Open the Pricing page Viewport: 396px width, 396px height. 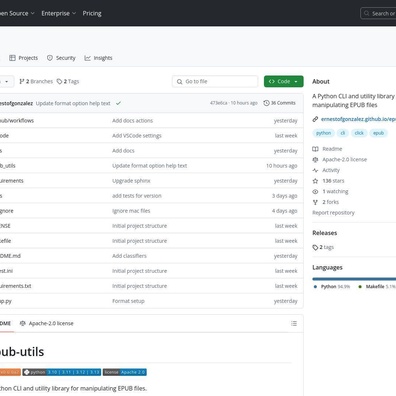[92, 13]
